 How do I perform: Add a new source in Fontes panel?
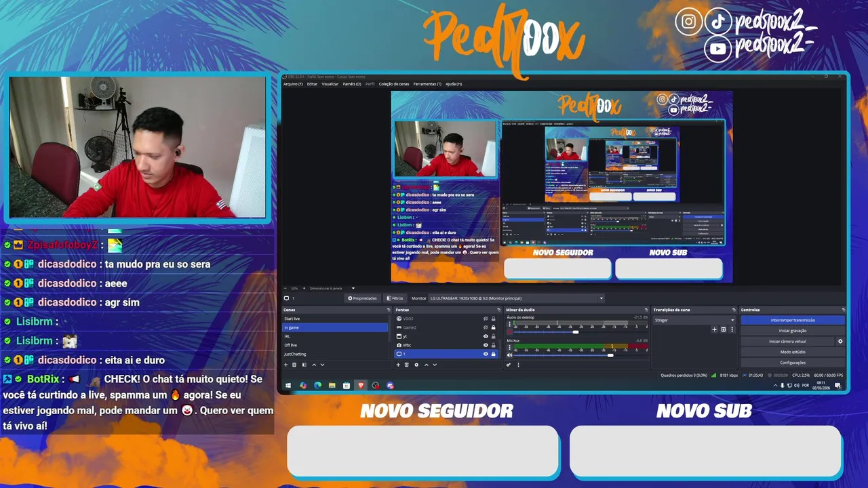tap(398, 365)
